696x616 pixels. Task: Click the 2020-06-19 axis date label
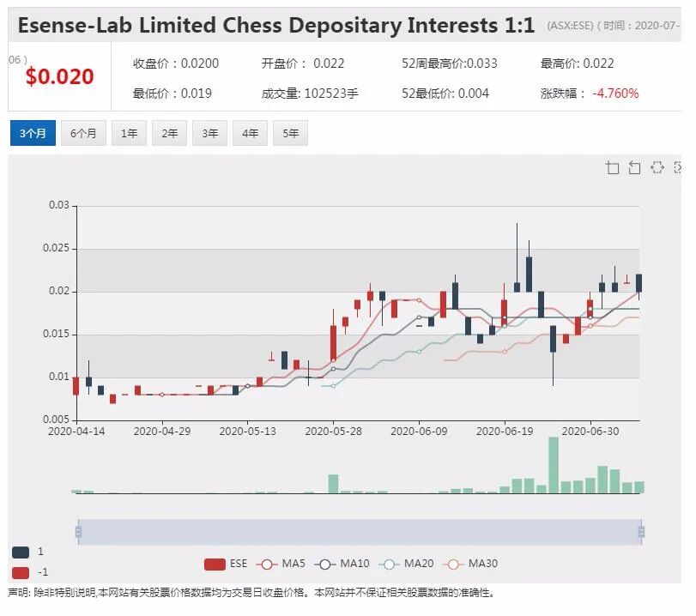pos(505,432)
